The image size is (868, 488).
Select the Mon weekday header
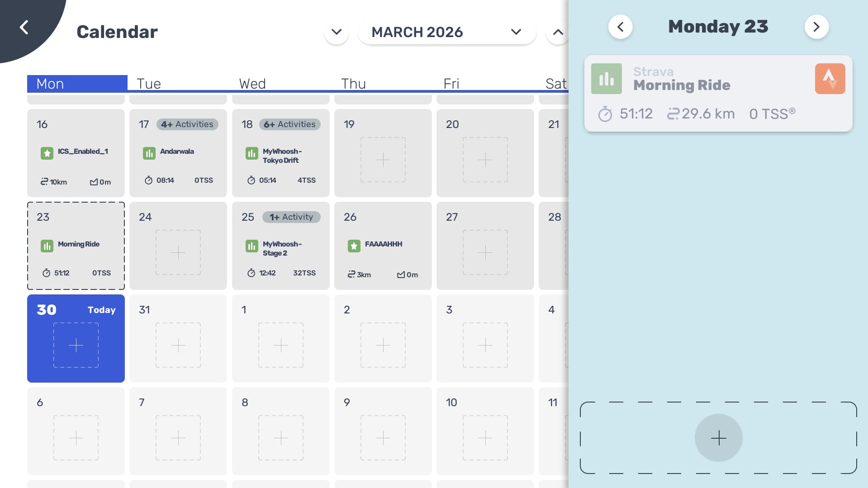click(50, 83)
